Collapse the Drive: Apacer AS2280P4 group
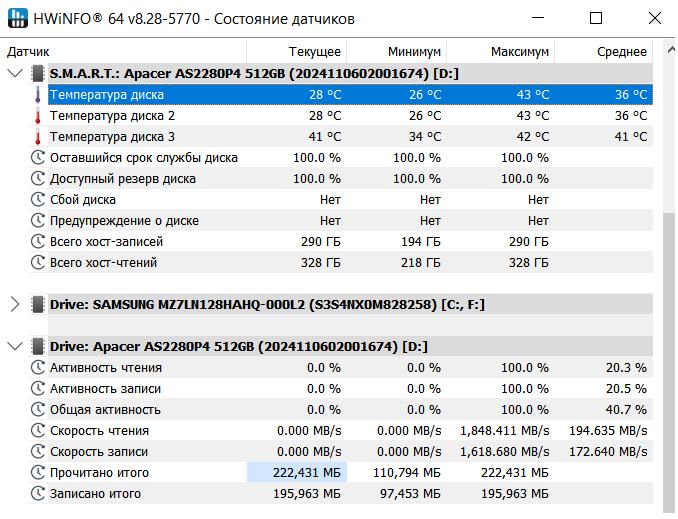 (x=15, y=346)
